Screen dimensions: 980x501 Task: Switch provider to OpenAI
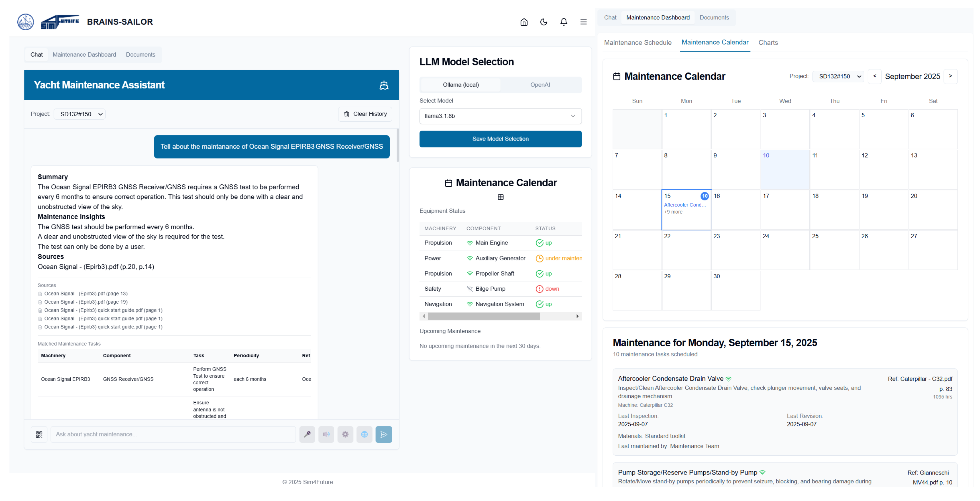[540, 85]
